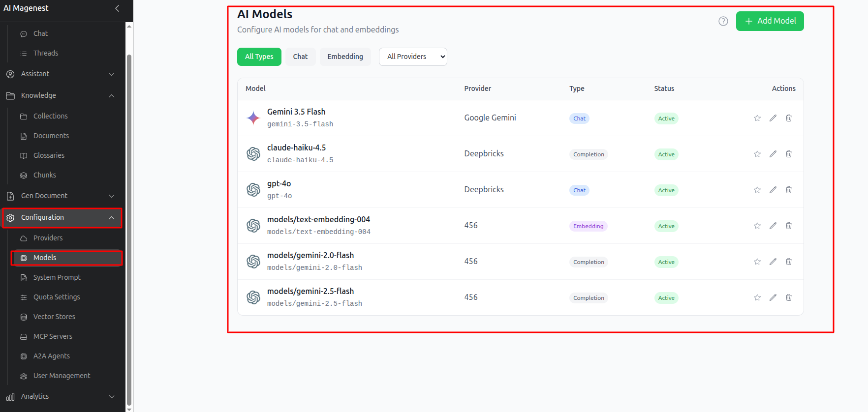The height and width of the screenshot is (412, 868).
Task: Click the Provider column header
Action: 478,88
